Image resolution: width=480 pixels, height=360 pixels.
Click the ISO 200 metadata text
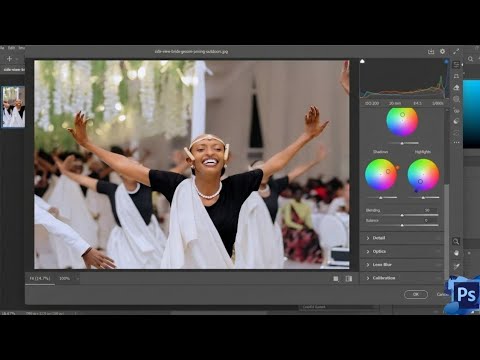point(372,103)
